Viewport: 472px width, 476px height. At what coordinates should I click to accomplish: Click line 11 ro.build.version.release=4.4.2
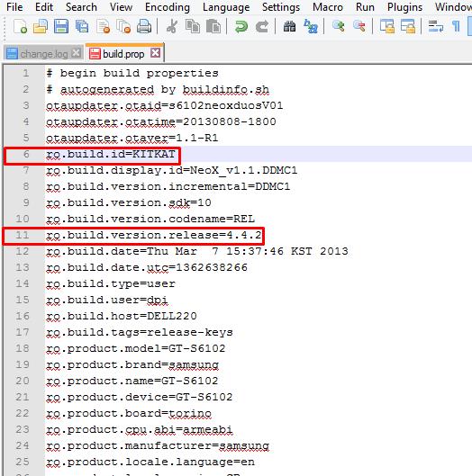(154, 235)
